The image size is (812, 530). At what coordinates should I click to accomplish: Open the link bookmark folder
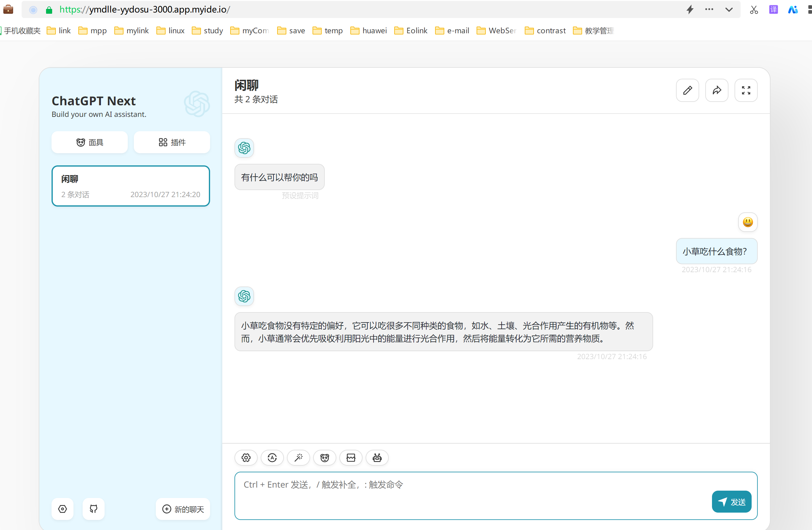(59, 31)
